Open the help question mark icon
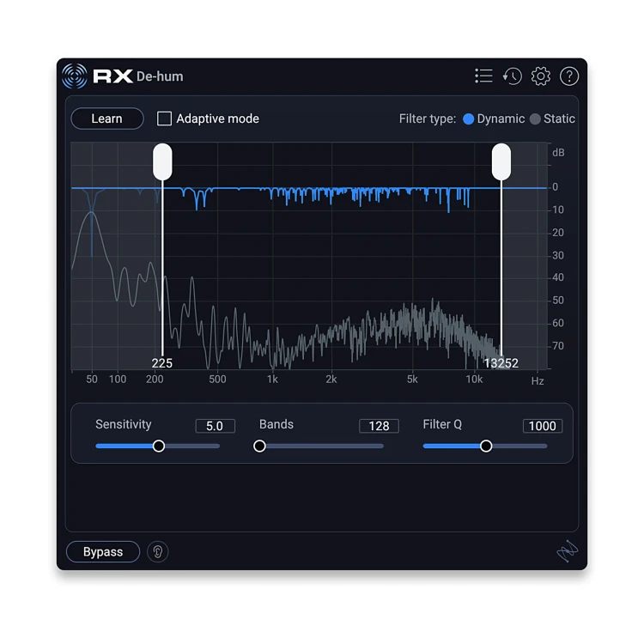 click(x=569, y=76)
